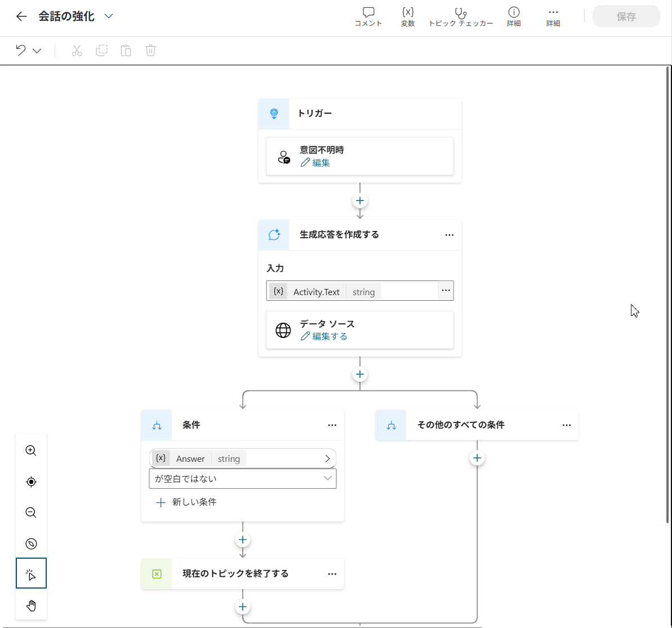Add a node below the トリガー node

coord(360,201)
